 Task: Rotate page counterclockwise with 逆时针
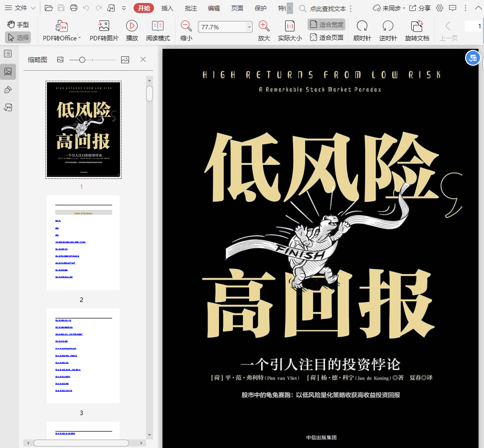point(388,26)
